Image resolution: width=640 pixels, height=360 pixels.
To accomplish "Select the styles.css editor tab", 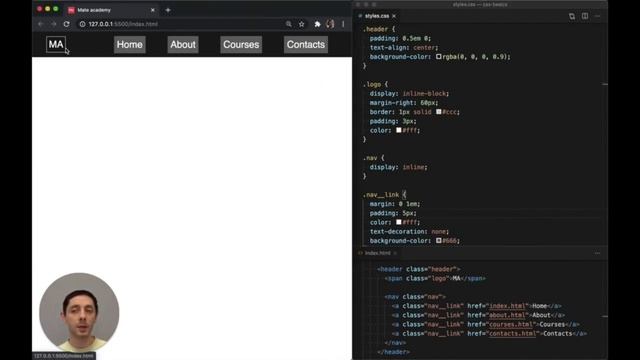I will point(377,16).
